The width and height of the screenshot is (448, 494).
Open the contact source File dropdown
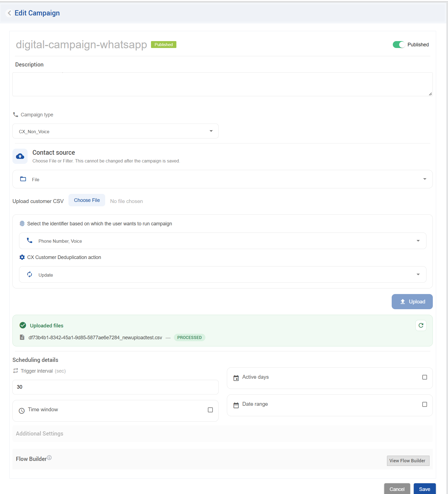pos(222,179)
